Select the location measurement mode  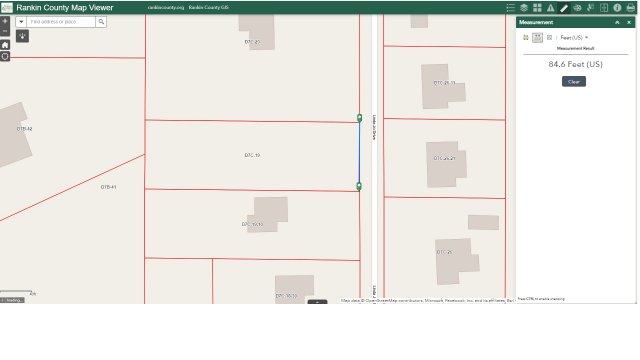point(549,38)
